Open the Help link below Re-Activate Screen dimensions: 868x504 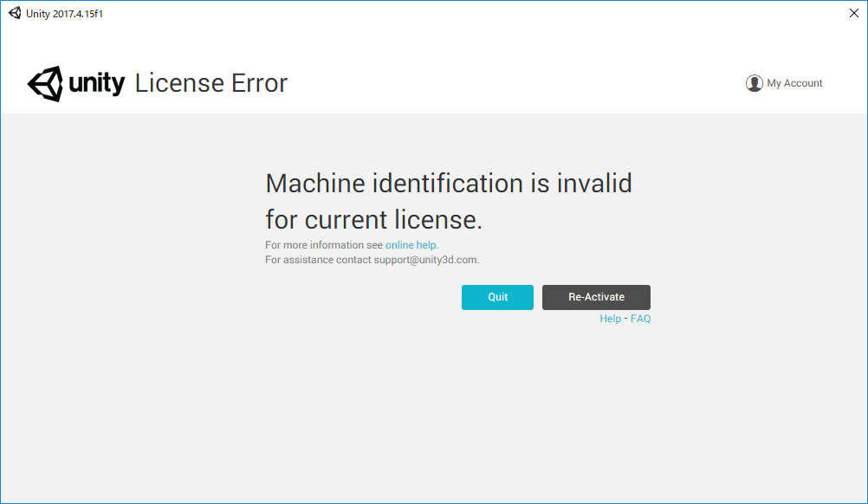coord(610,318)
